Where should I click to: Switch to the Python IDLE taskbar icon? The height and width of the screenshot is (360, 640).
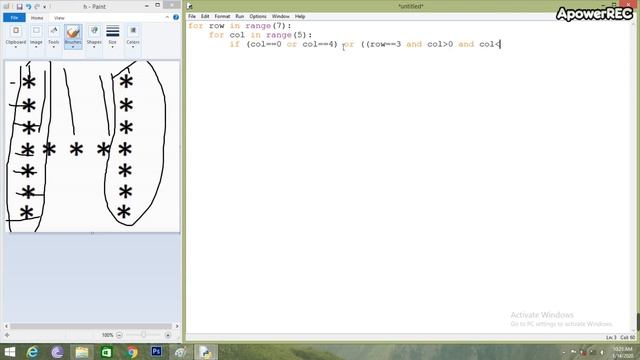[205, 352]
